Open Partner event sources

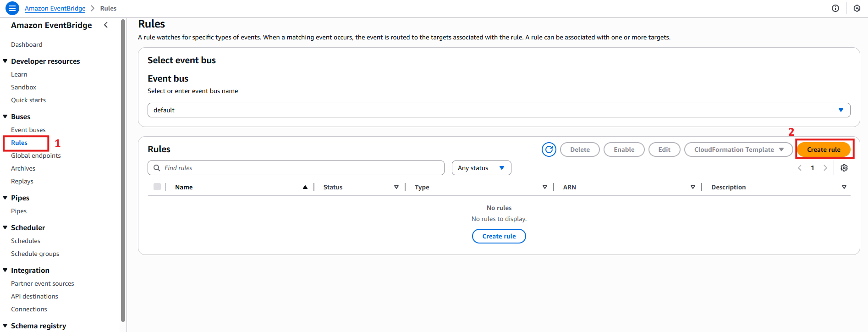click(43, 283)
